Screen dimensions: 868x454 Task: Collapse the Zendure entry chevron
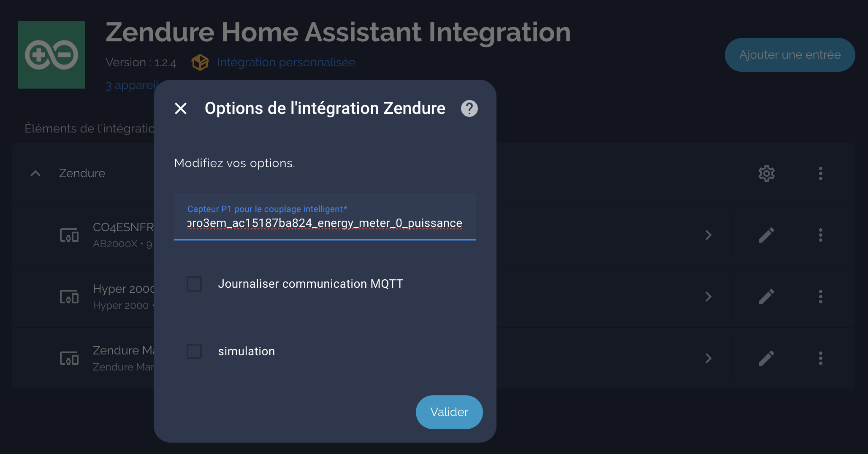coord(35,173)
